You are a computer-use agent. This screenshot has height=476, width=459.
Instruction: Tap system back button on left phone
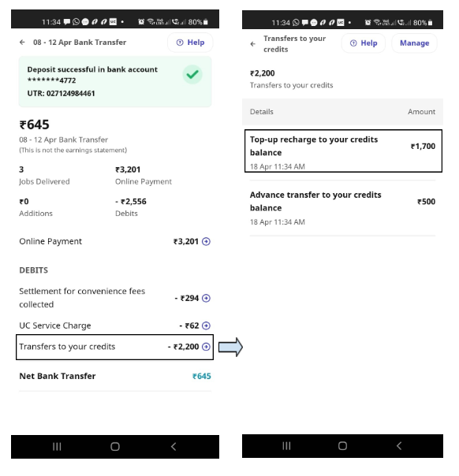[x=174, y=447]
